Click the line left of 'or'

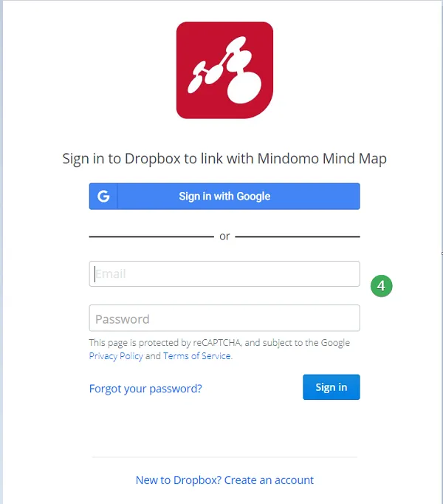pyautogui.click(x=151, y=237)
